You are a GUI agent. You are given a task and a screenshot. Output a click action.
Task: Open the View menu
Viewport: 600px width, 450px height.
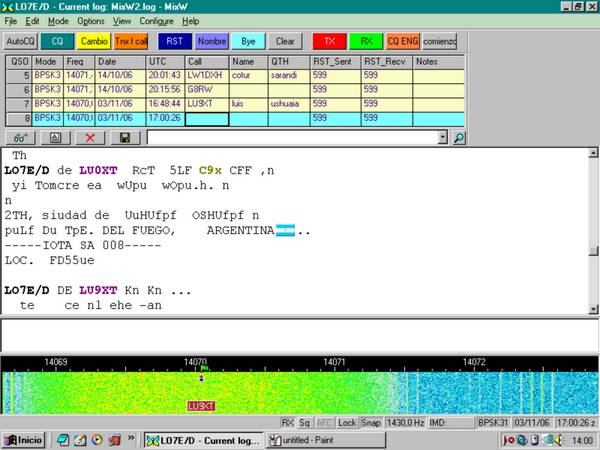point(122,21)
